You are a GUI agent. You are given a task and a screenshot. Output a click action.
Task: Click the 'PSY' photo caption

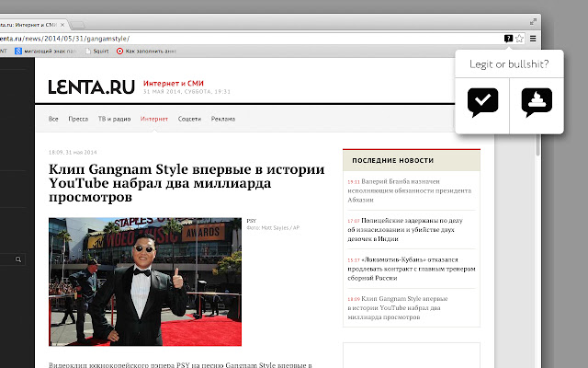[x=251, y=221]
